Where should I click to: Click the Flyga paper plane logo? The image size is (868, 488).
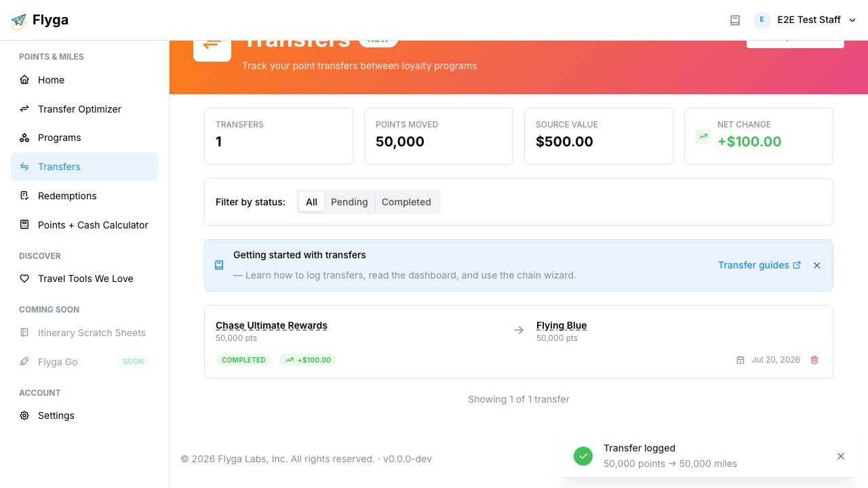(19, 21)
